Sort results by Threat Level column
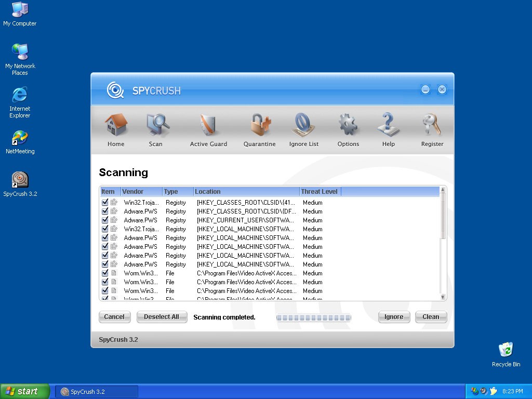 pyautogui.click(x=320, y=192)
